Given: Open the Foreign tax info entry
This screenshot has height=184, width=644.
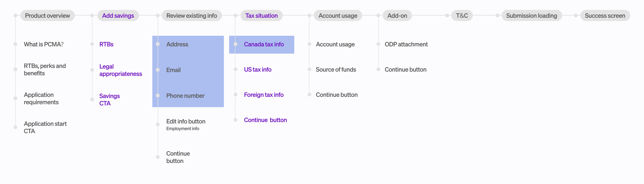Looking at the screenshot, I should click(264, 95).
